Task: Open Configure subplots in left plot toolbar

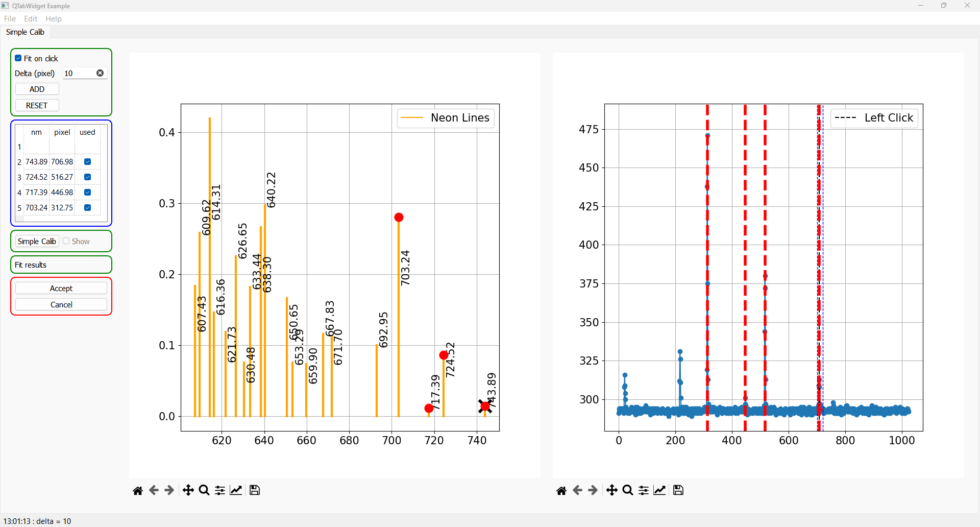Action: click(x=220, y=491)
